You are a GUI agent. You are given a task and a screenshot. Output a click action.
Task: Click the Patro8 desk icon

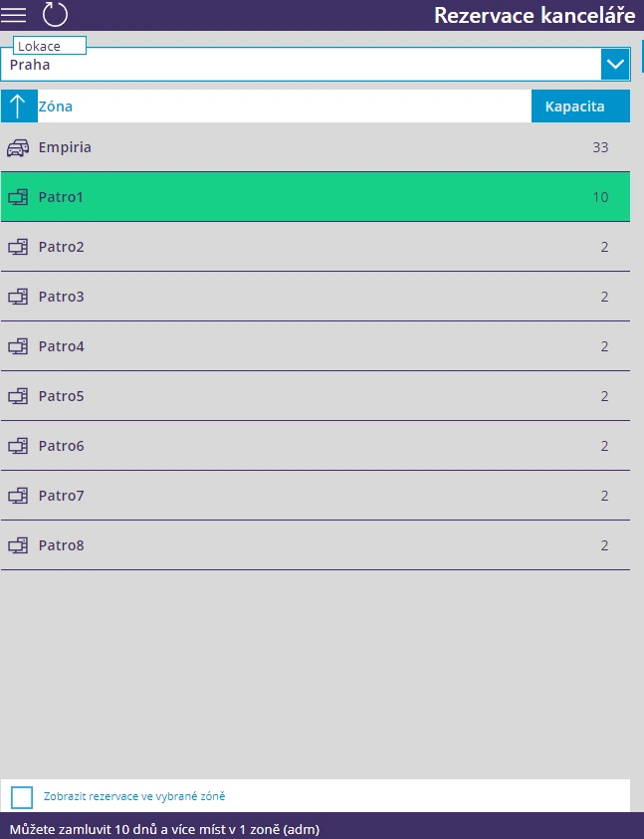(x=18, y=545)
